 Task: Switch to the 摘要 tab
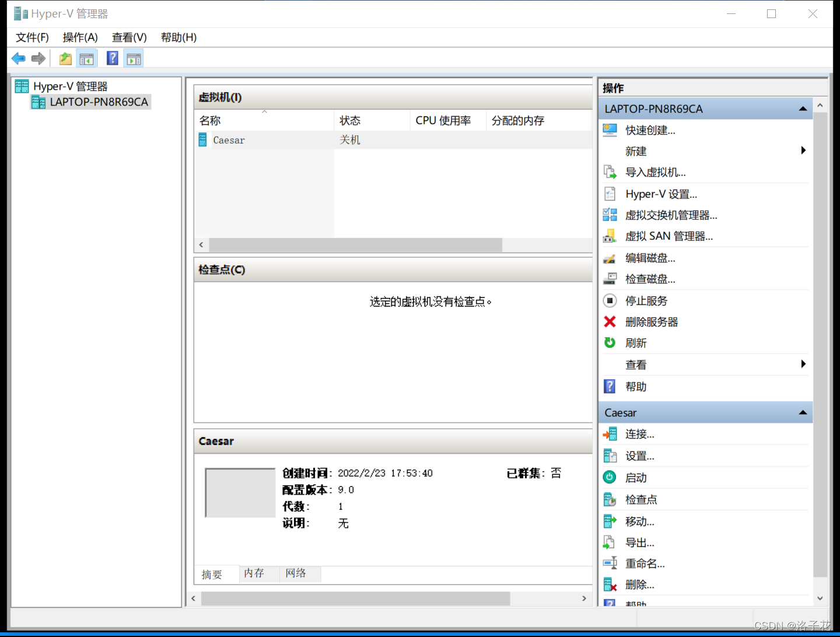pos(212,575)
